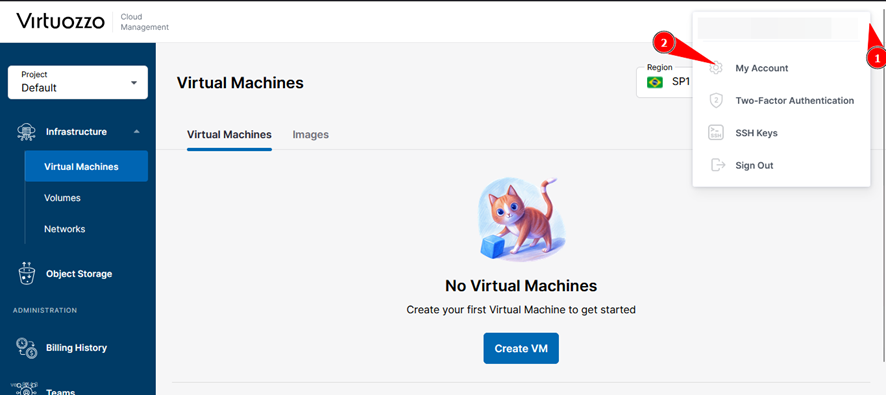Viewport: 886px width, 395px height.
Task: Click the Virtual Machines page heading
Action: click(x=240, y=83)
